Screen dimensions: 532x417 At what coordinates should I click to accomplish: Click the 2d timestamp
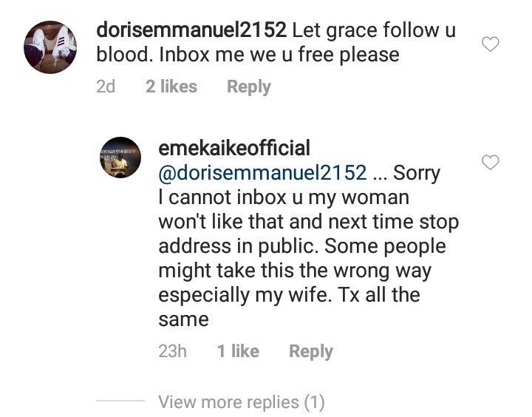coord(106,87)
